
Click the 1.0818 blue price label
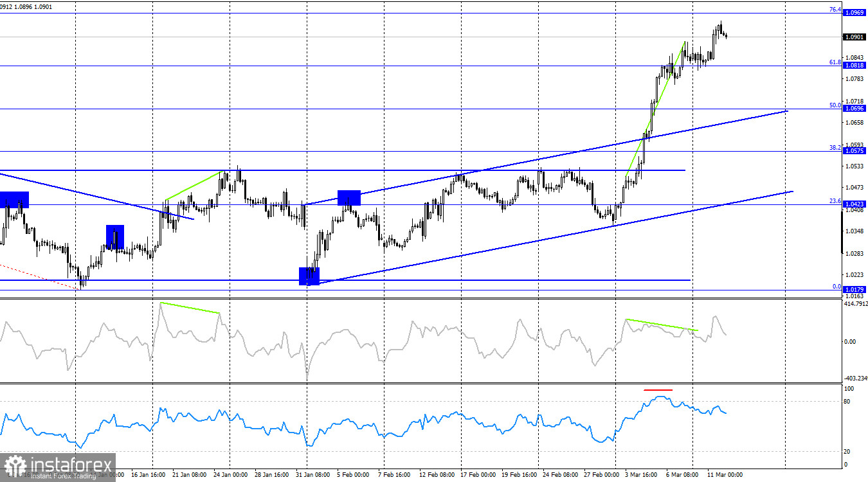click(x=854, y=66)
